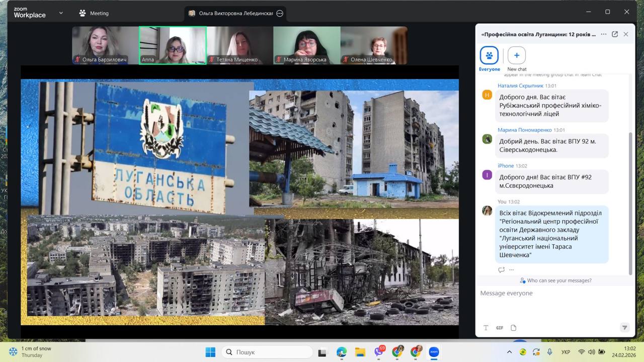Show hidden system tray icons chevron
The image size is (644, 362).
[x=509, y=352]
